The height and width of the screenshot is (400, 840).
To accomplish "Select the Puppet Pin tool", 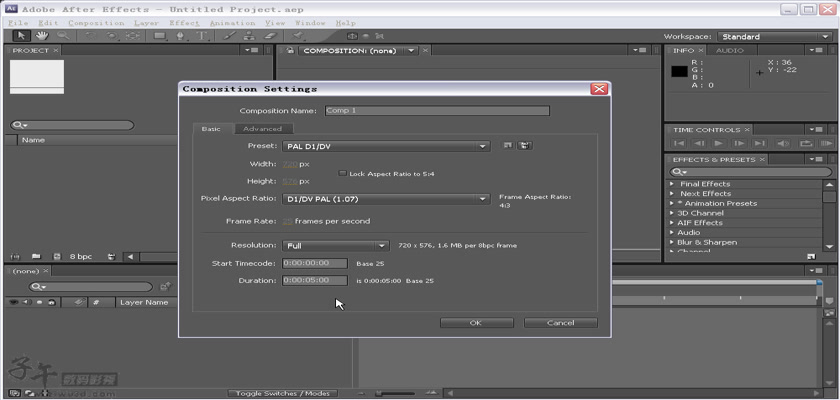I will (298, 36).
